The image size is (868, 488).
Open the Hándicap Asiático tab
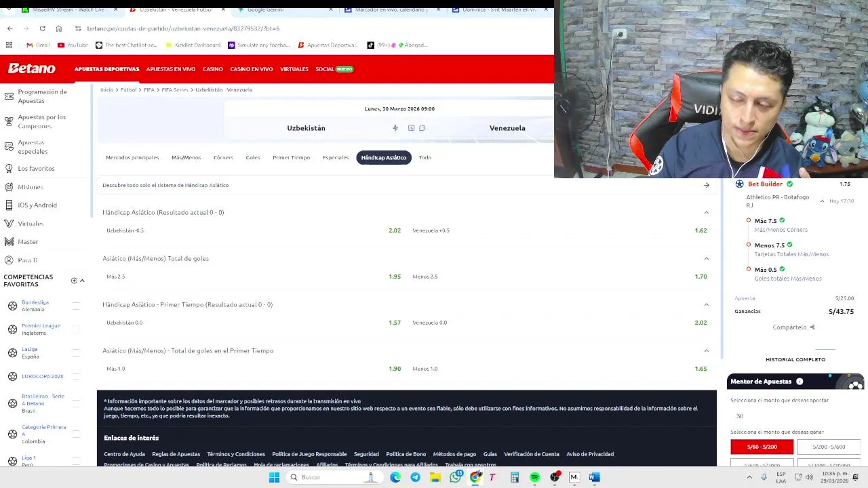(x=384, y=157)
